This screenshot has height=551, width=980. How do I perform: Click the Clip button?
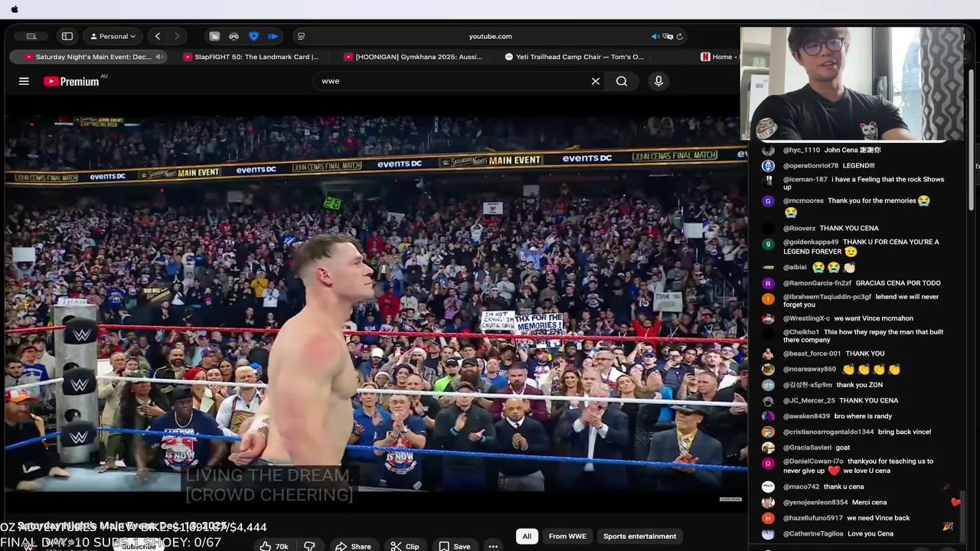tap(405, 546)
